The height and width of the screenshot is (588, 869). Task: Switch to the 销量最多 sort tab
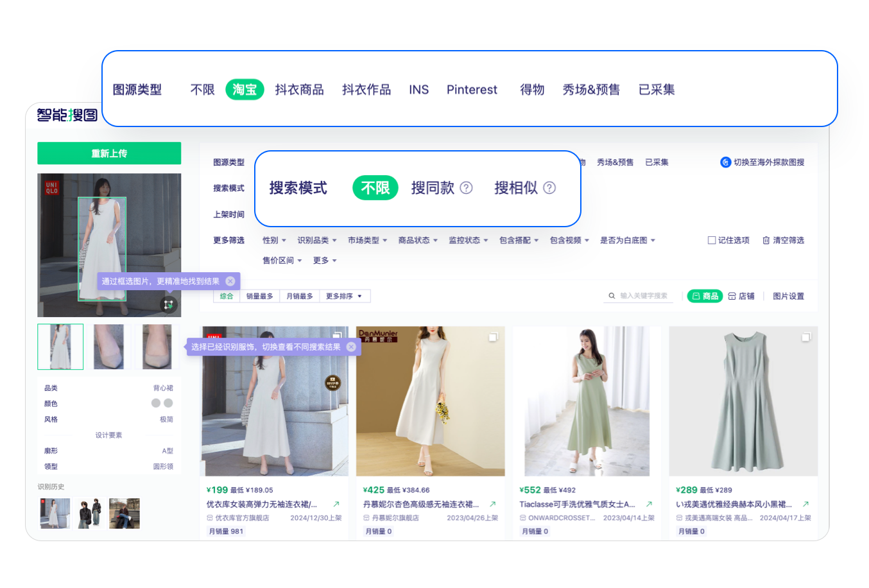pyautogui.click(x=259, y=296)
